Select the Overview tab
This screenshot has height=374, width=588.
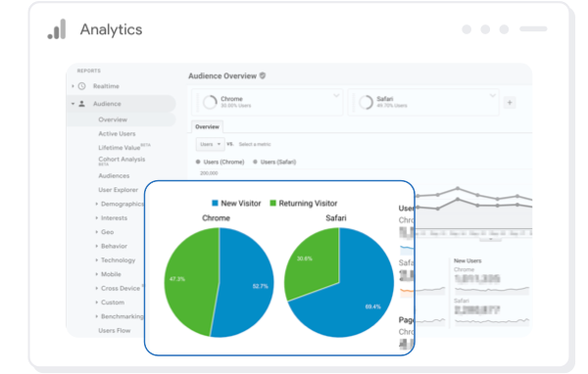207,126
